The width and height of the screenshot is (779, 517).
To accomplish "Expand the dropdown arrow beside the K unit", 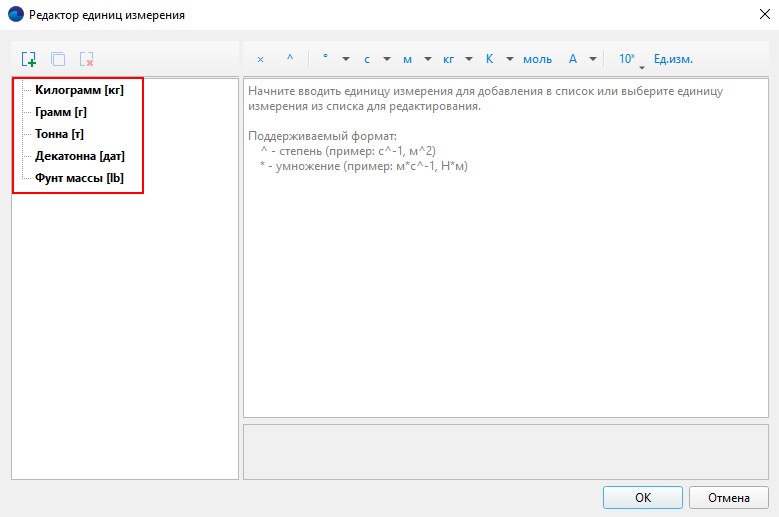I will click(x=510, y=59).
